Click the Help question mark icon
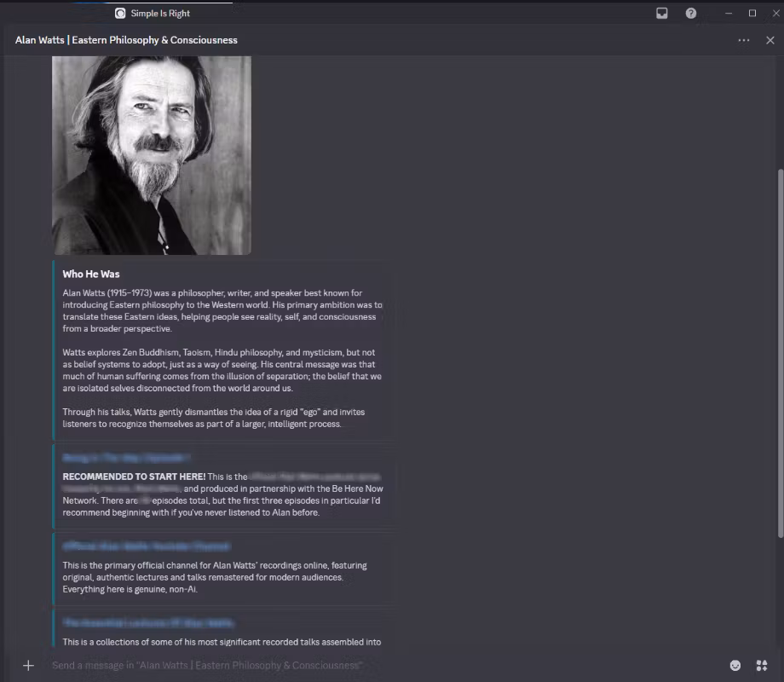The width and height of the screenshot is (784, 682). point(691,13)
